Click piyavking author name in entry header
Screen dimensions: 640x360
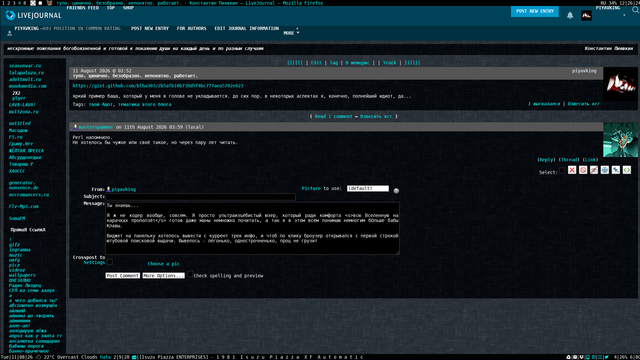584,71
